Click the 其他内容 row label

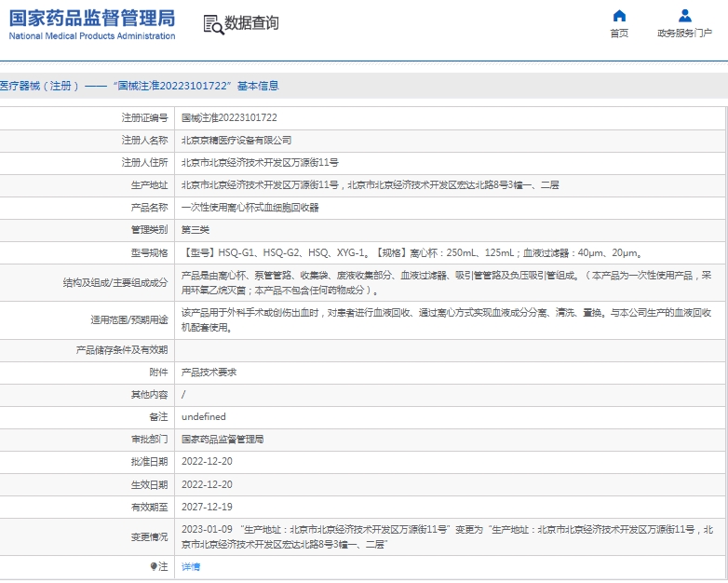149,395
